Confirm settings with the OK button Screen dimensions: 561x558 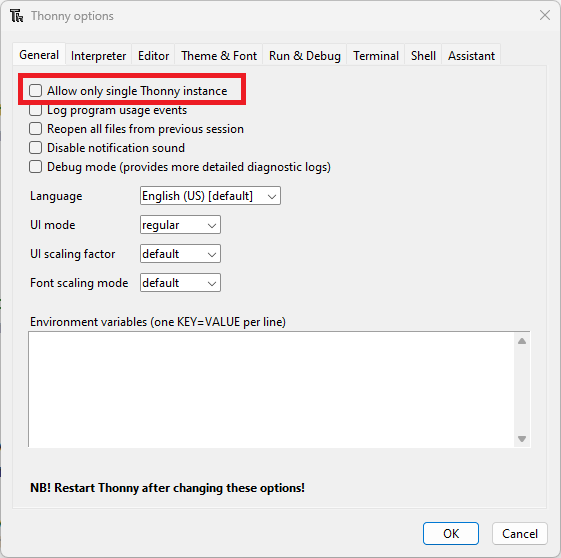click(451, 533)
